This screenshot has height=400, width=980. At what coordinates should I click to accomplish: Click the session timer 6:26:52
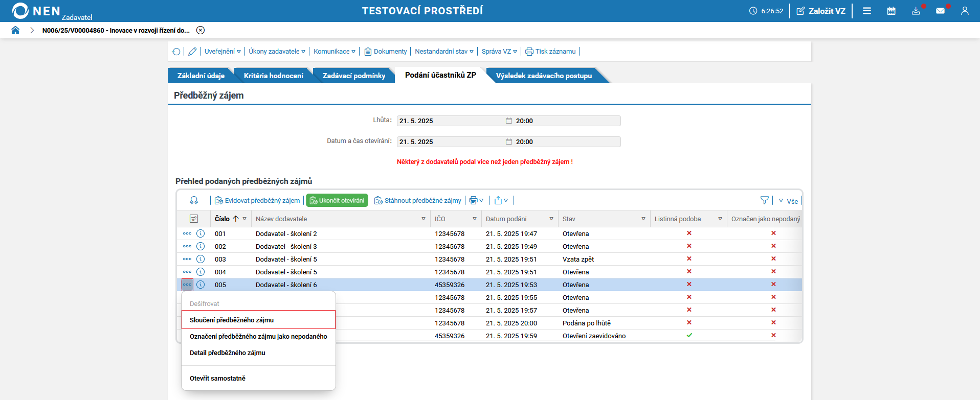766,11
